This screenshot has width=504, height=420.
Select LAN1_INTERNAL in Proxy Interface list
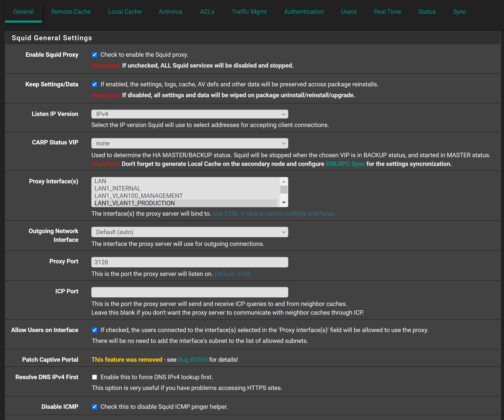point(117,189)
